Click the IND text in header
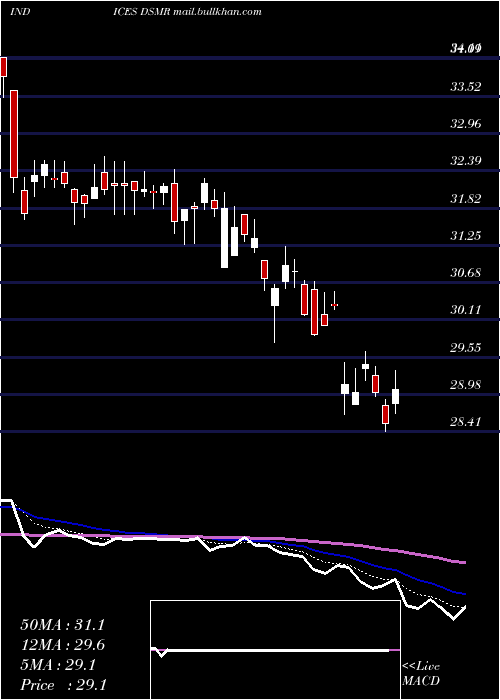 click(x=20, y=12)
